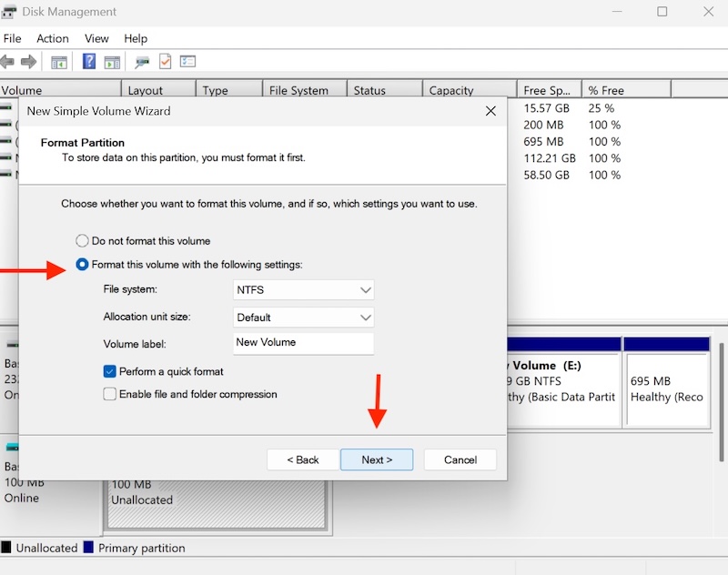
Task: Click the disk connection toolbar icon
Action: point(142,62)
